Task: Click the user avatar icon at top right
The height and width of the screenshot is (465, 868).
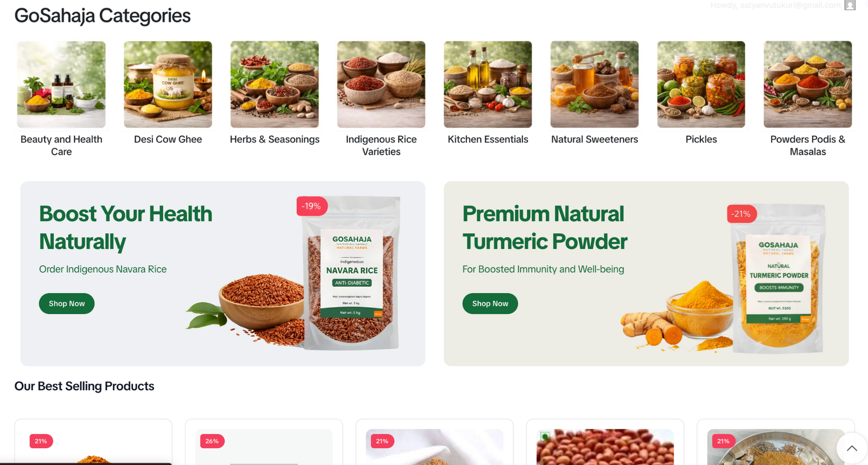Action: pyautogui.click(x=850, y=5)
